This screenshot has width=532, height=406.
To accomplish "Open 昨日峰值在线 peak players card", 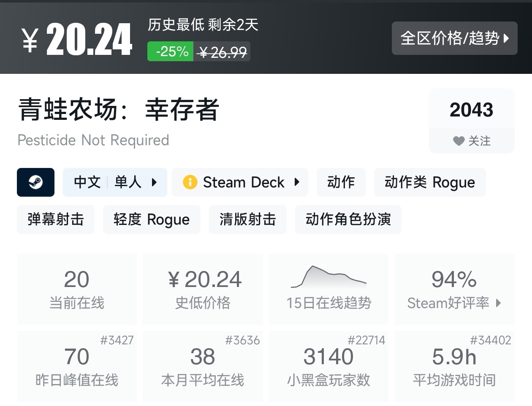I will point(77,366).
